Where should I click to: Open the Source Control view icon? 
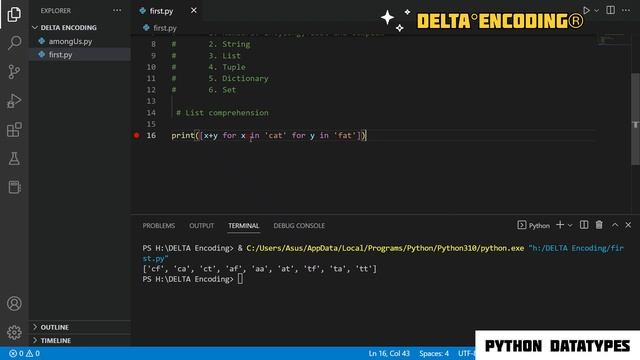click(14, 72)
